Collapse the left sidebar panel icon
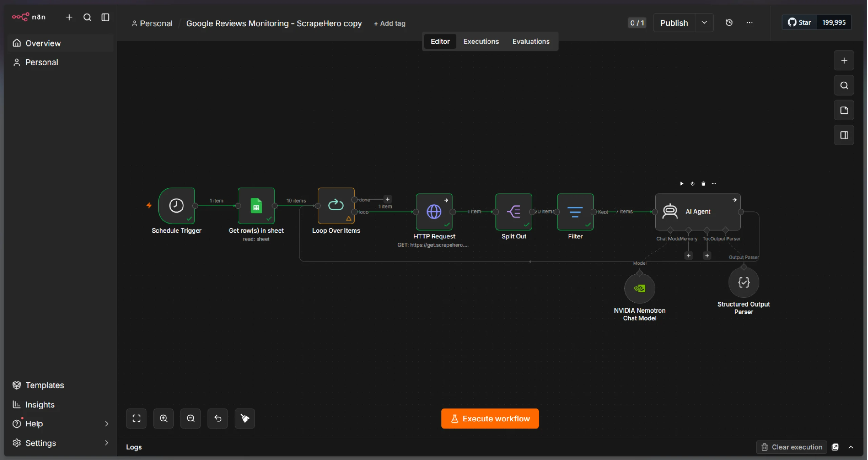868x460 pixels. pos(105,17)
